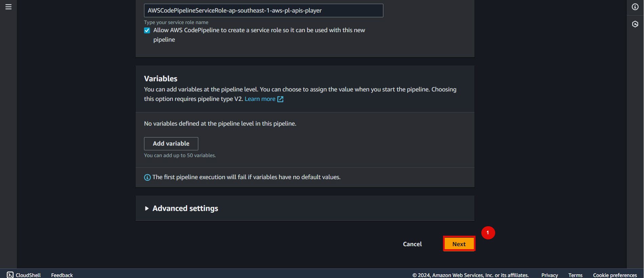Open the Terms link
This screenshot has width=644, height=278.
[575, 275]
